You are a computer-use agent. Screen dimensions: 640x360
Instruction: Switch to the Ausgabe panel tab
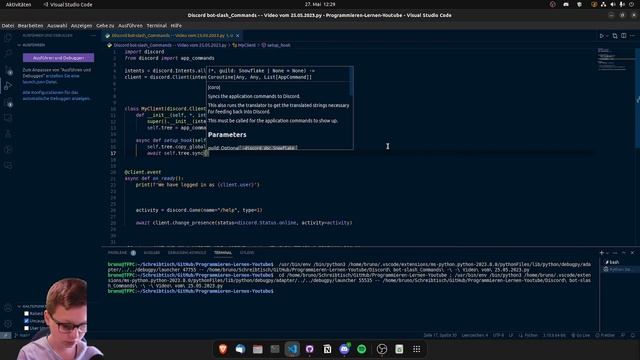(152, 253)
